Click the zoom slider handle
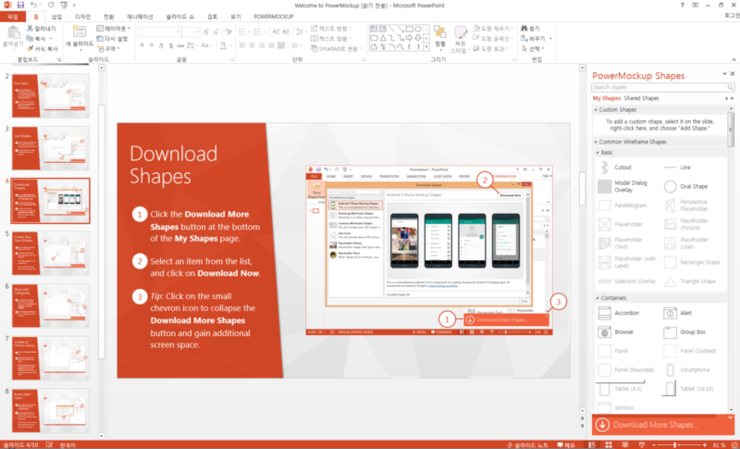 point(675,445)
